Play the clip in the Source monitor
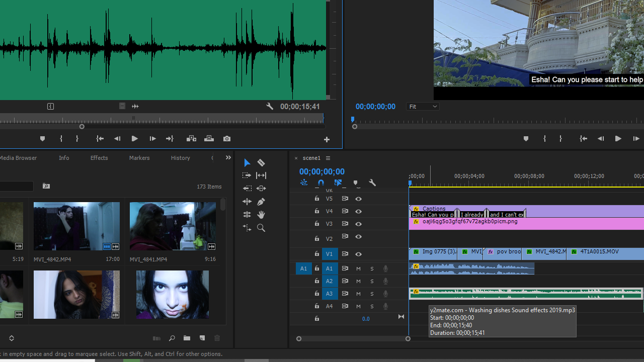The width and height of the screenshot is (644, 362). [x=134, y=139]
